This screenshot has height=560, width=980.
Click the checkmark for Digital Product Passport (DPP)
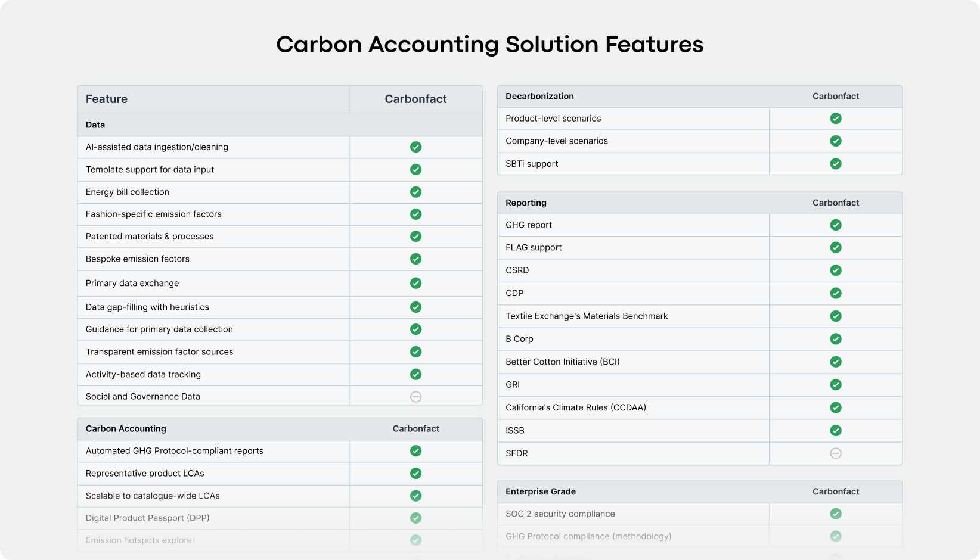[x=415, y=518]
